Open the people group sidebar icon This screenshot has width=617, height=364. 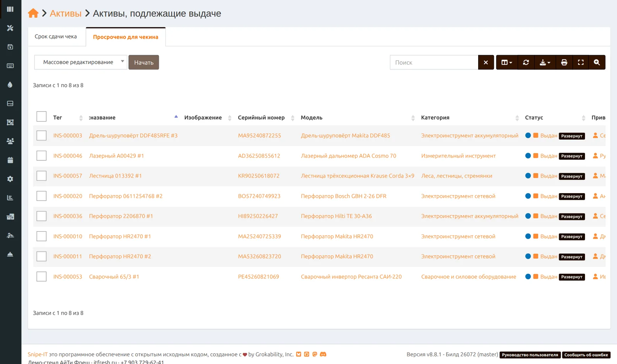coord(10,141)
